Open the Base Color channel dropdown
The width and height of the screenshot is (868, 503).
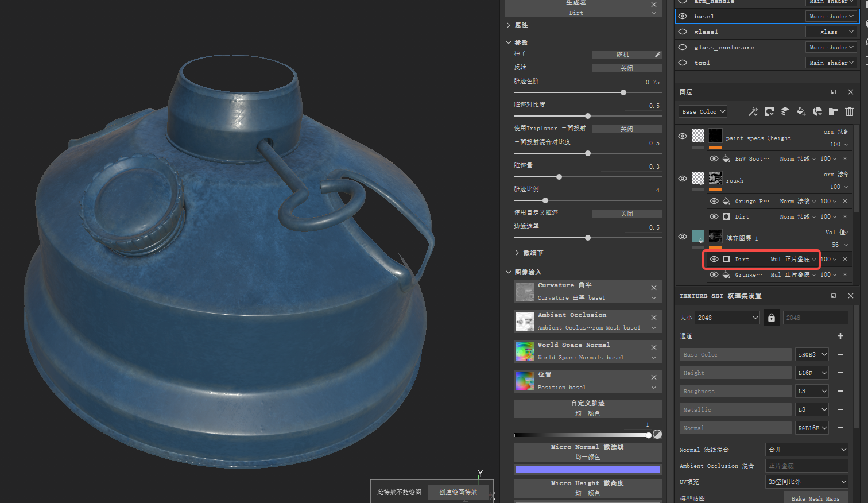pos(702,111)
